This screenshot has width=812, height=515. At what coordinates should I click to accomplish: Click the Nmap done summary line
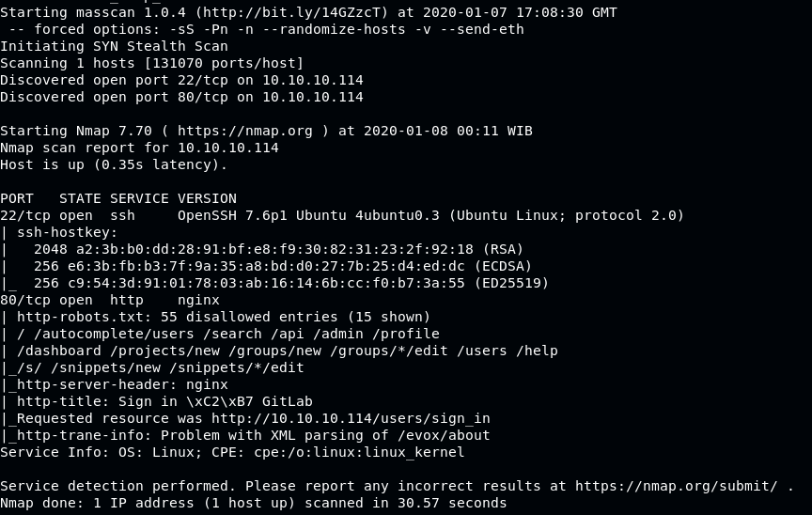(x=253, y=503)
